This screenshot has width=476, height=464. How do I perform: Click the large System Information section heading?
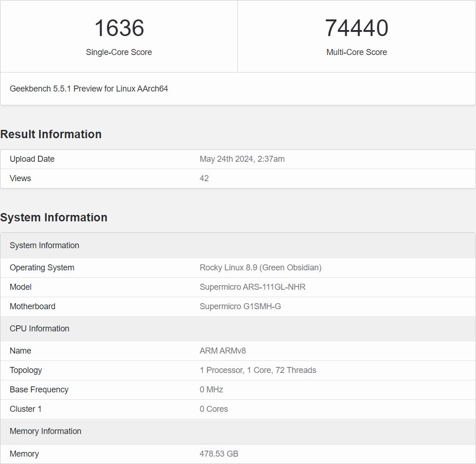tap(54, 217)
